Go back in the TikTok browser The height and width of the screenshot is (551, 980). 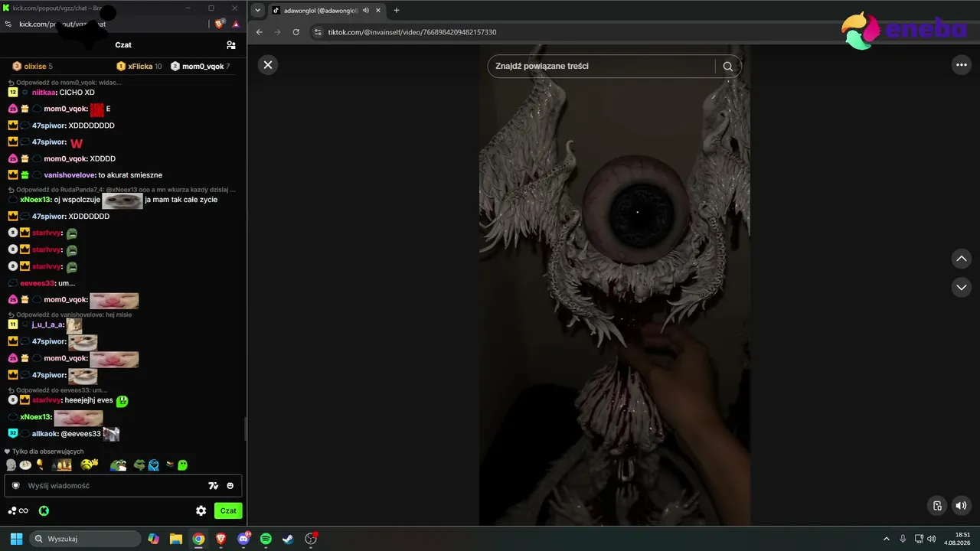(260, 32)
